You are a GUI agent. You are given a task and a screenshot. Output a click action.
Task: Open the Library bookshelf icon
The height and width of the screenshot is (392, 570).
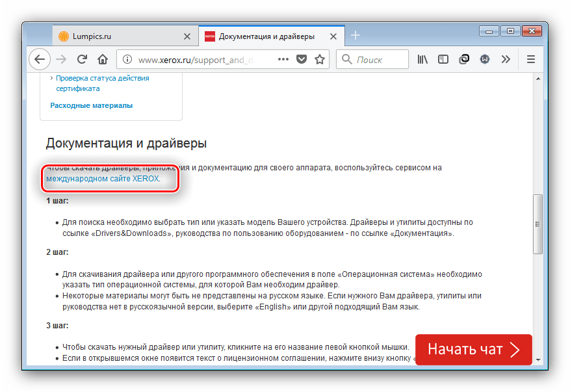click(x=423, y=59)
